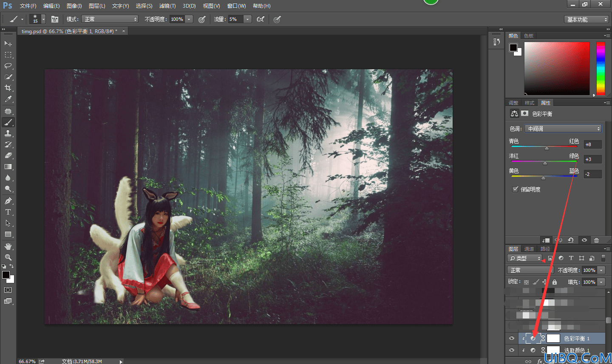612x364 pixels.
Task: Switch to the 调整 tab
Action: click(513, 103)
